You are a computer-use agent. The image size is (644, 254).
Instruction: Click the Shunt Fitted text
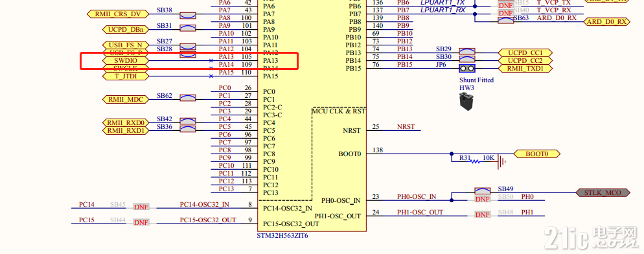pos(476,80)
